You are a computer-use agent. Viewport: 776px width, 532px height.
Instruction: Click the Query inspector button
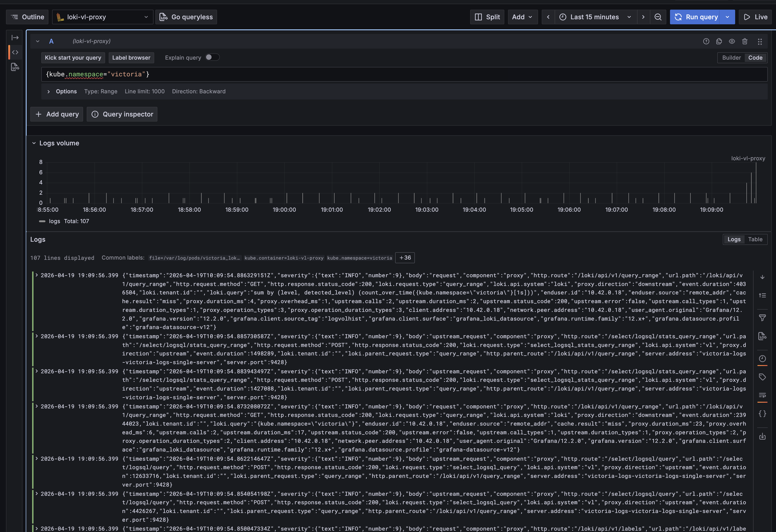pos(122,114)
